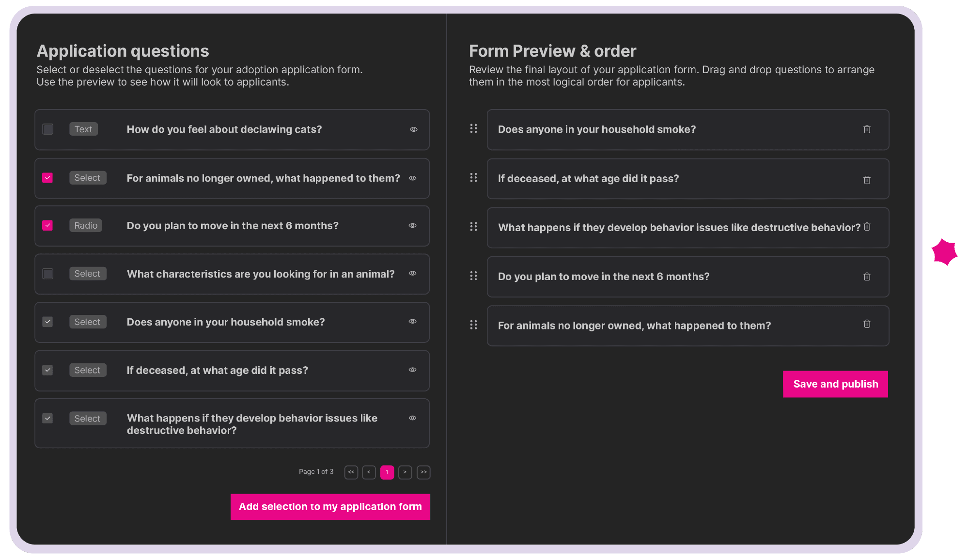The image size is (968, 560).
Task: Click the drag handle next to the deceased question
Action: click(473, 178)
